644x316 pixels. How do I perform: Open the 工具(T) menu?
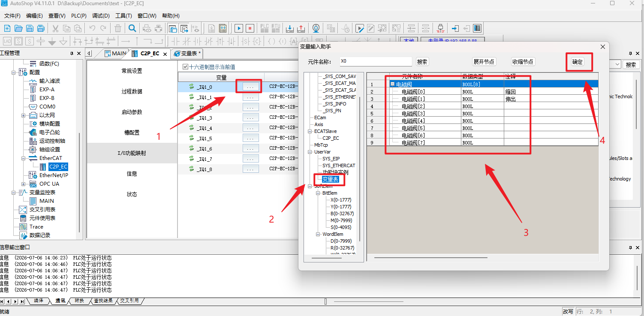click(x=123, y=16)
